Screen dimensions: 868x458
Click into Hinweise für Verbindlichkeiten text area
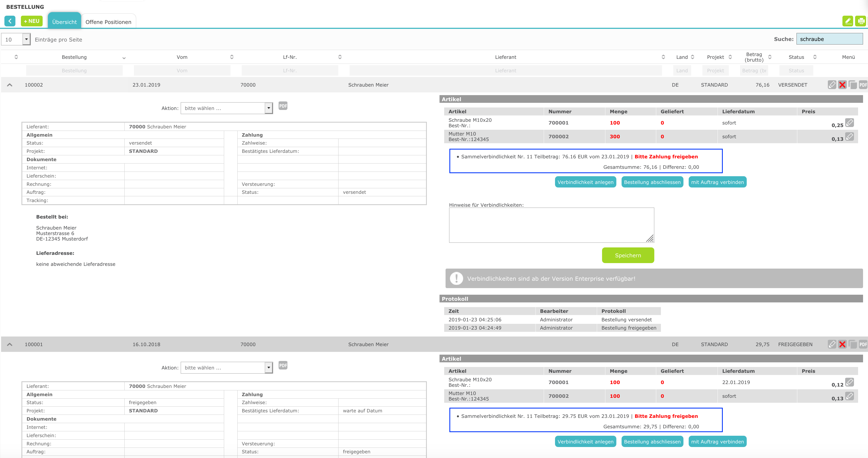pyautogui.click(x=551, y=225)
